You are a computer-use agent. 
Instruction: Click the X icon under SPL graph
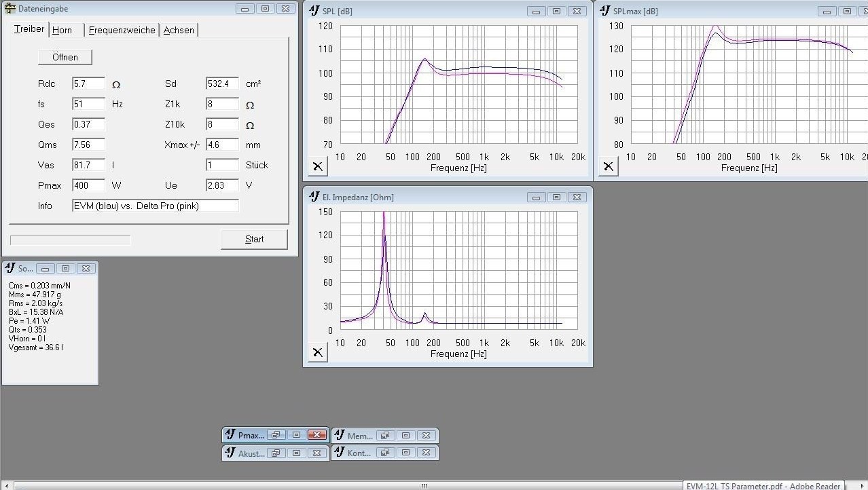coord(317,166)
